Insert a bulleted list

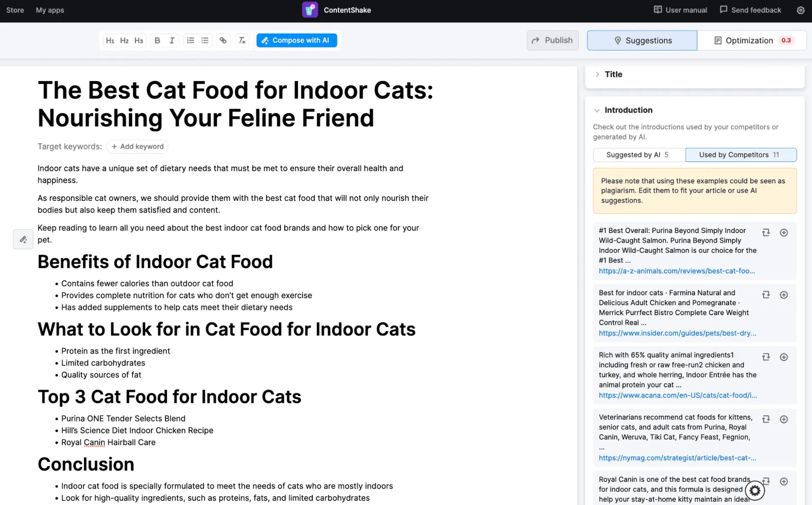(205, 40)
